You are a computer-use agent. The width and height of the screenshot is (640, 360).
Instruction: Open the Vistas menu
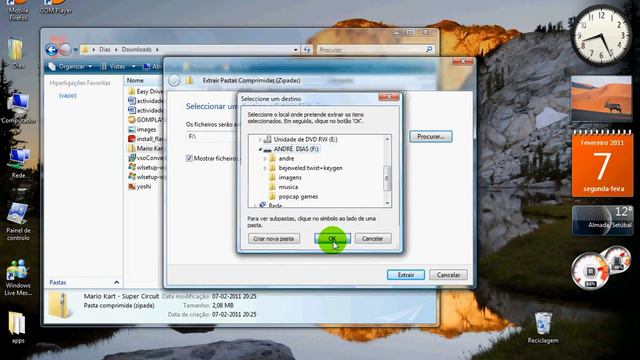(118, 67)
